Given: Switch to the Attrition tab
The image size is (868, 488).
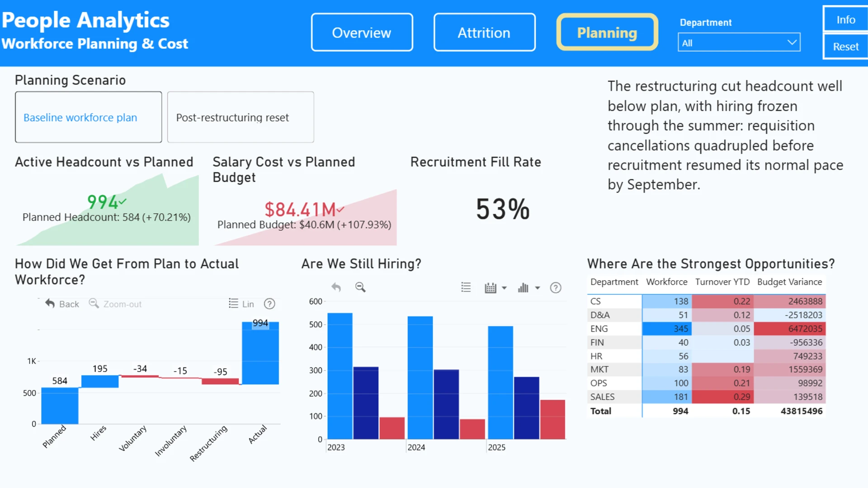Looking at the screenshot, I should (484, 33).
